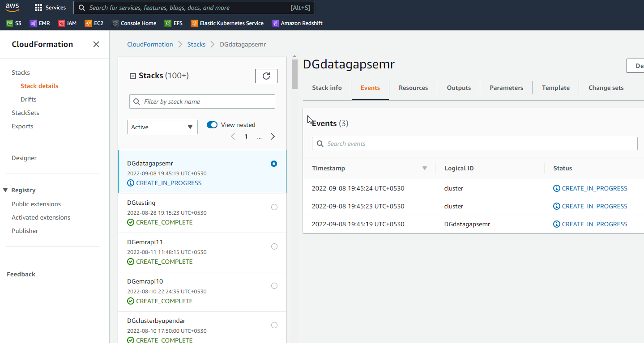
Task: Select the DGemrapi10 stack radio button
Action: [274, 286]
